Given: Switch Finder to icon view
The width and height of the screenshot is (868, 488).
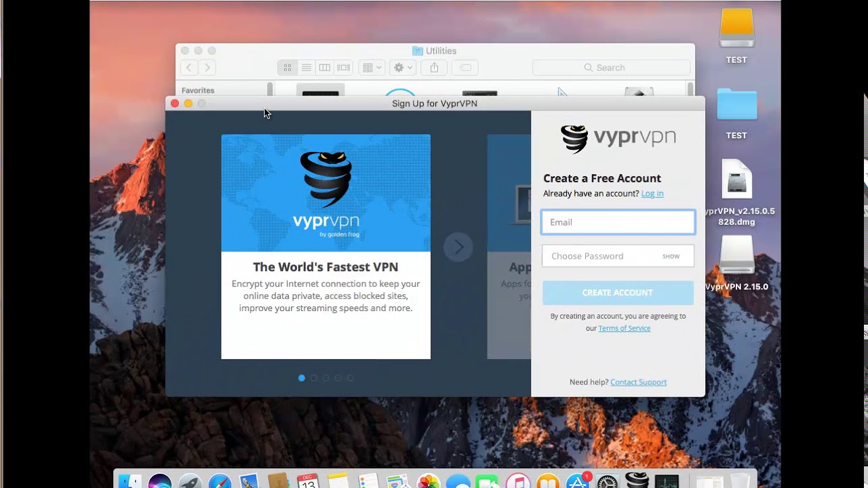Looking at the screenshot, I should tap(288, 68).
